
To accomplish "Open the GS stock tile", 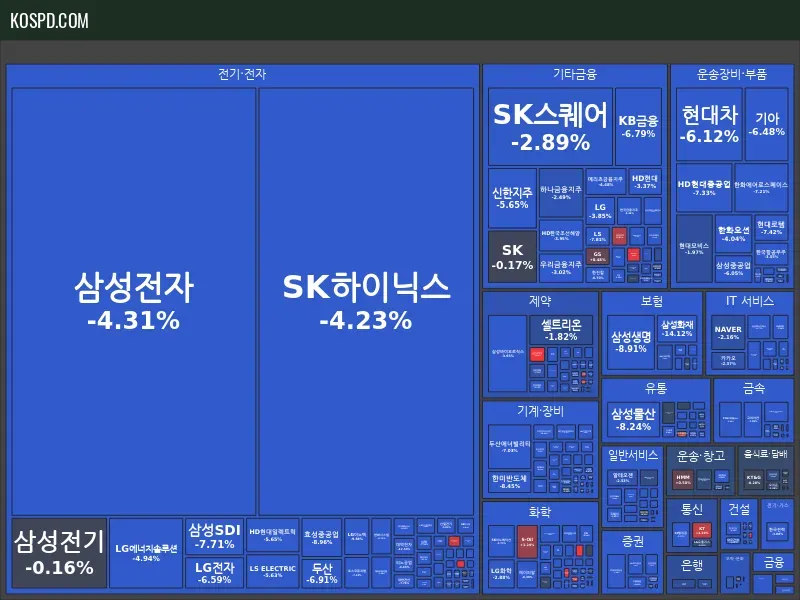I will click(x=597, y=257).
